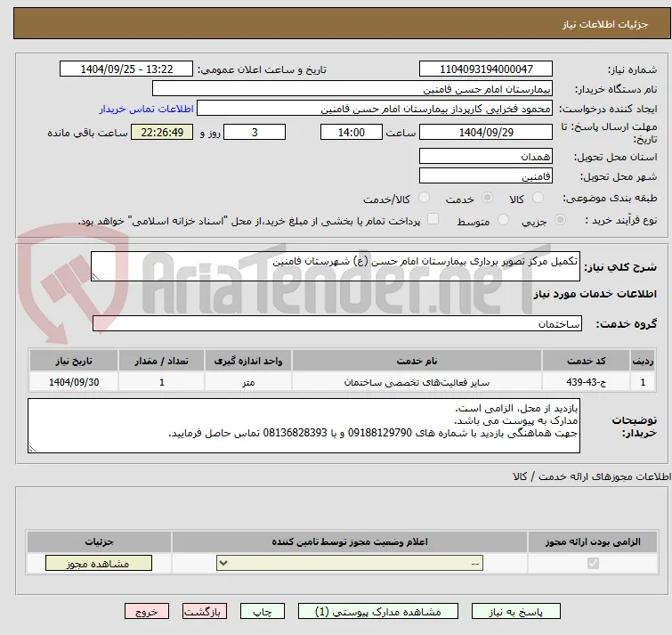Click the پاسخ به نیاز button

pos(516,612)
